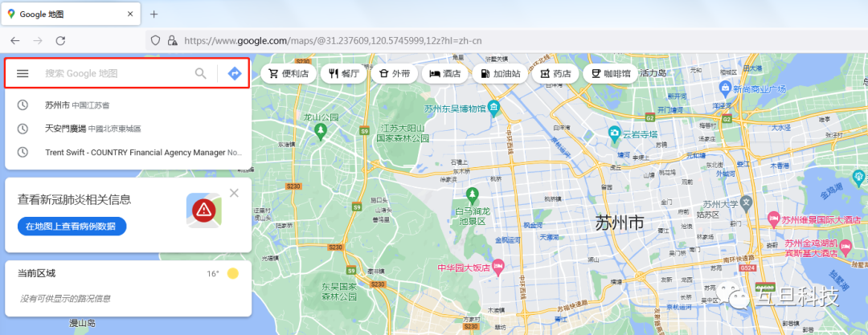Screen dimensions: 868x335
Task: Click the 江苏大阳山国家森林公园 map label
Action: pos(403,133)
